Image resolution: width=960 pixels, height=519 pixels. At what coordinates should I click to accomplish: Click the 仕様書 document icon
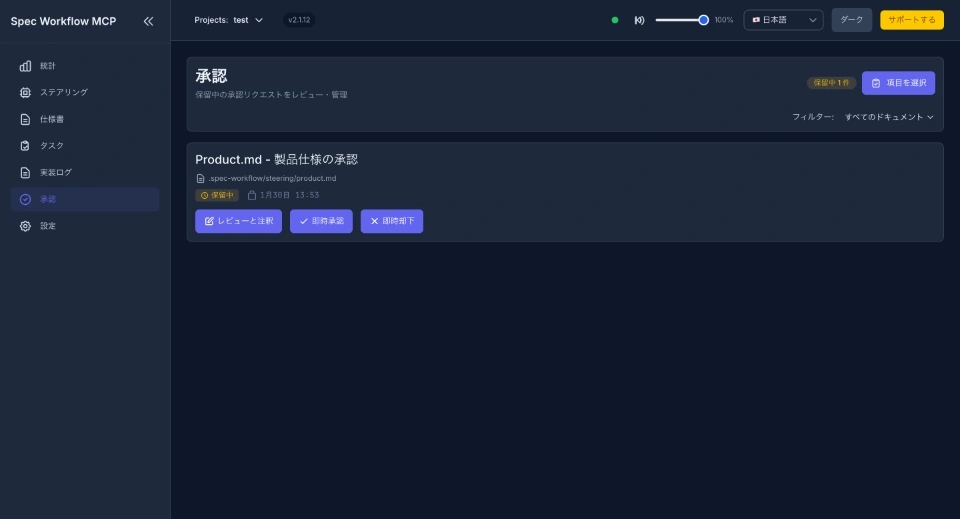coord(25,119)
